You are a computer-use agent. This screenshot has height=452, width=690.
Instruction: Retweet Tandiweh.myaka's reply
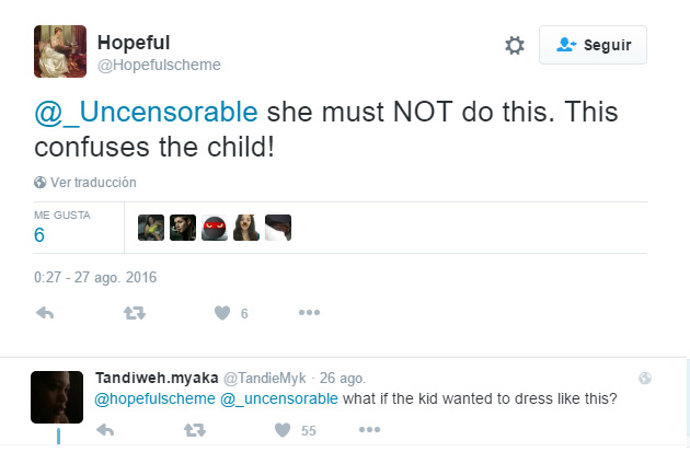click(x=194, y=430)
